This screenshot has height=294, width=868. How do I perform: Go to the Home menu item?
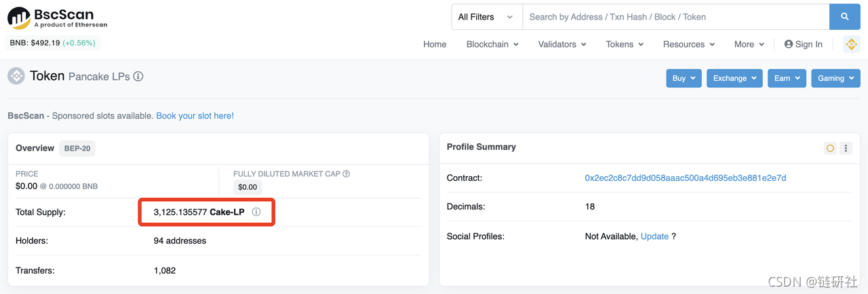tap(435, 44)
